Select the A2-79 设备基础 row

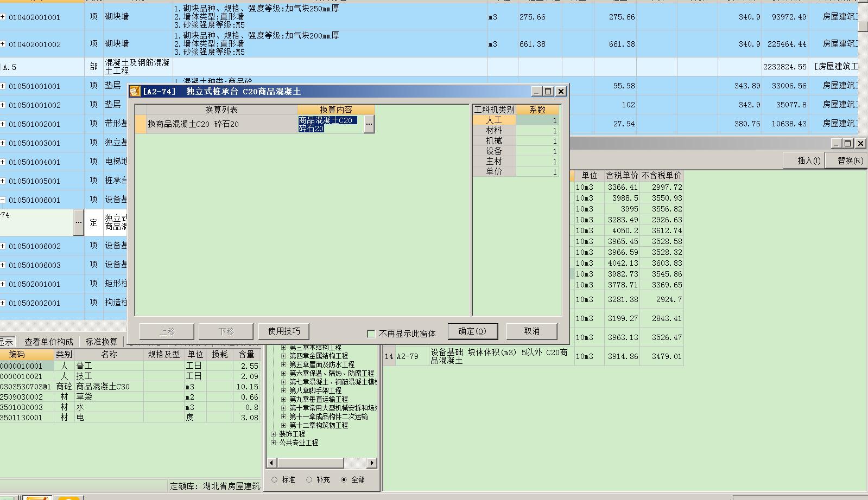[x=533, y=356]
